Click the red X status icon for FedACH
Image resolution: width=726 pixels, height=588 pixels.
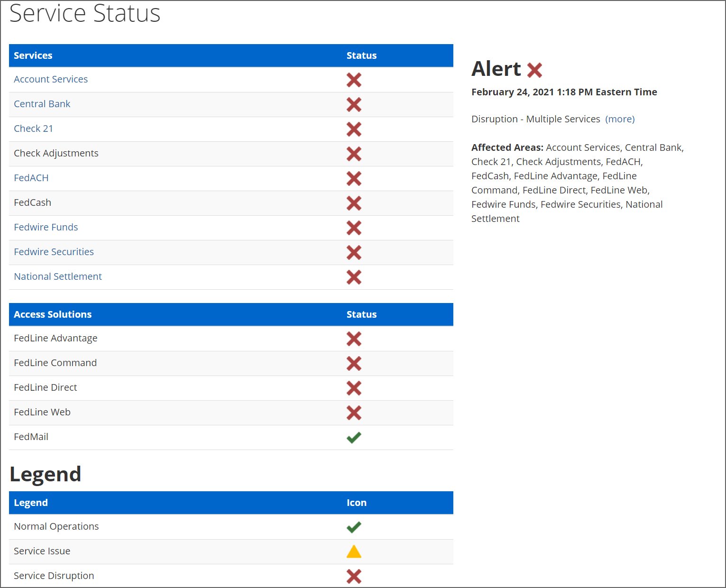click(353, 179)
